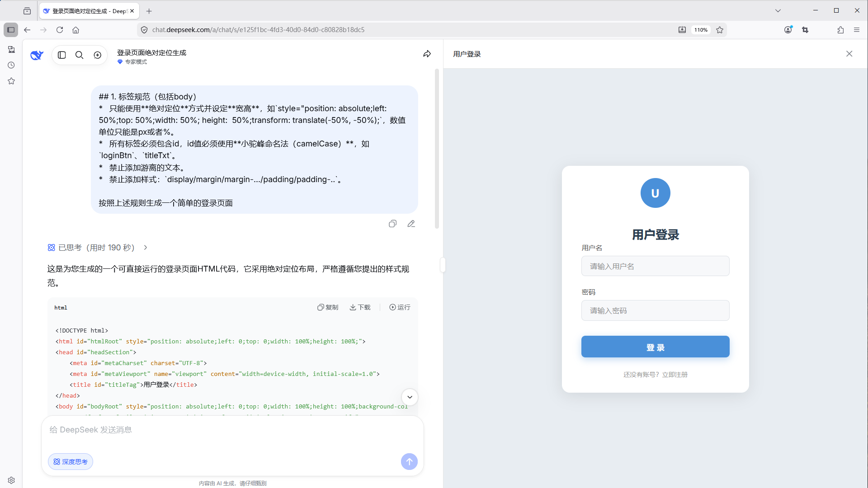The image size is (868, 488).
Task: Click the install/download page icon in address bar
Action: 682,30
